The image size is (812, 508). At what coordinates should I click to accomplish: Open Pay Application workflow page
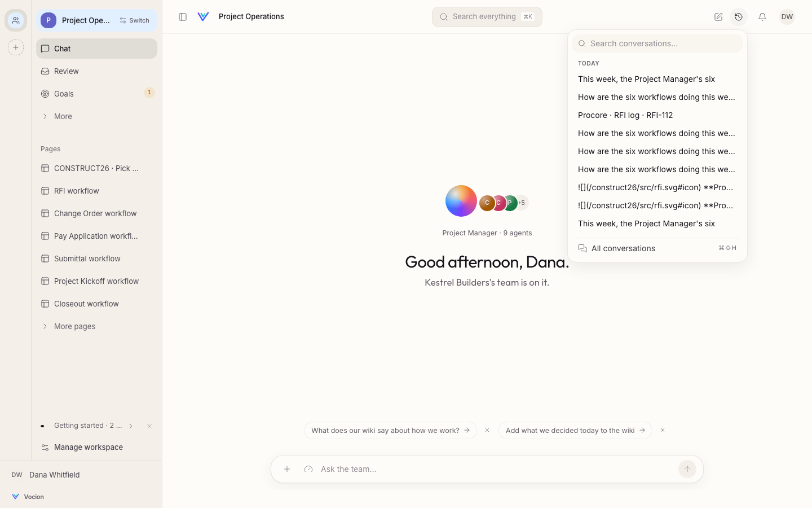(96, 236)
